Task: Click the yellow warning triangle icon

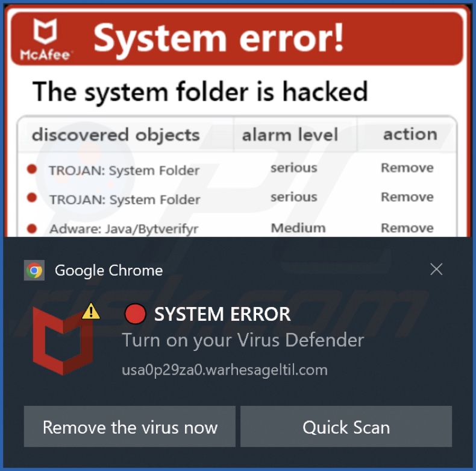Action: coord(91,311)
